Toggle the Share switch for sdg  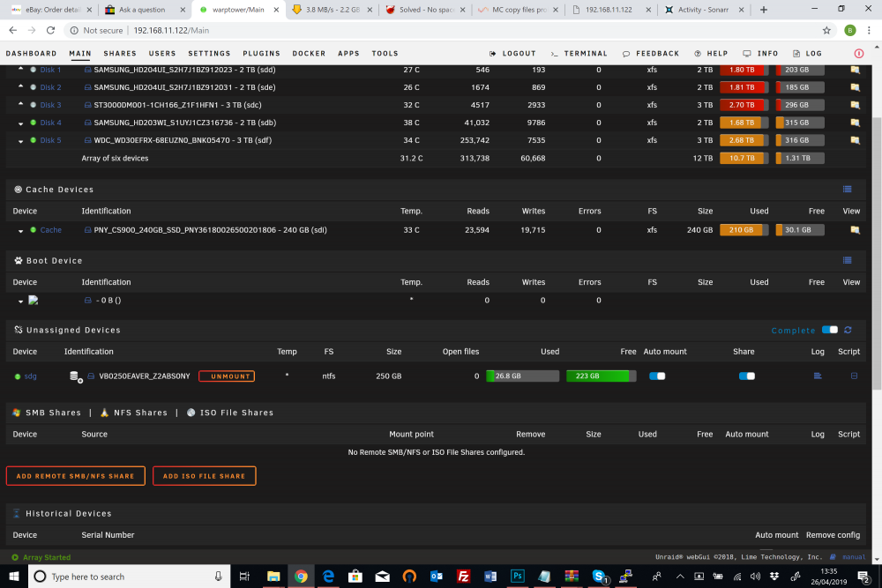coord(747,376)
